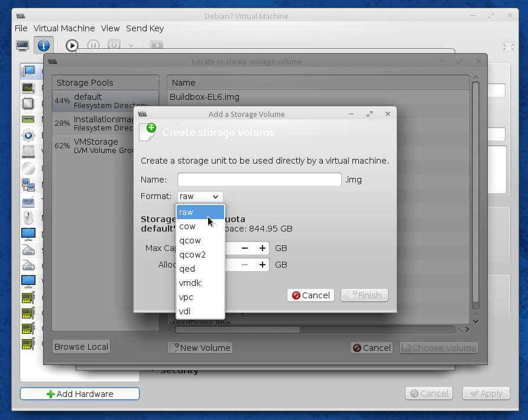Select the VMStorage storage pool
Screen dimensions: 528x420
point(105,146)
